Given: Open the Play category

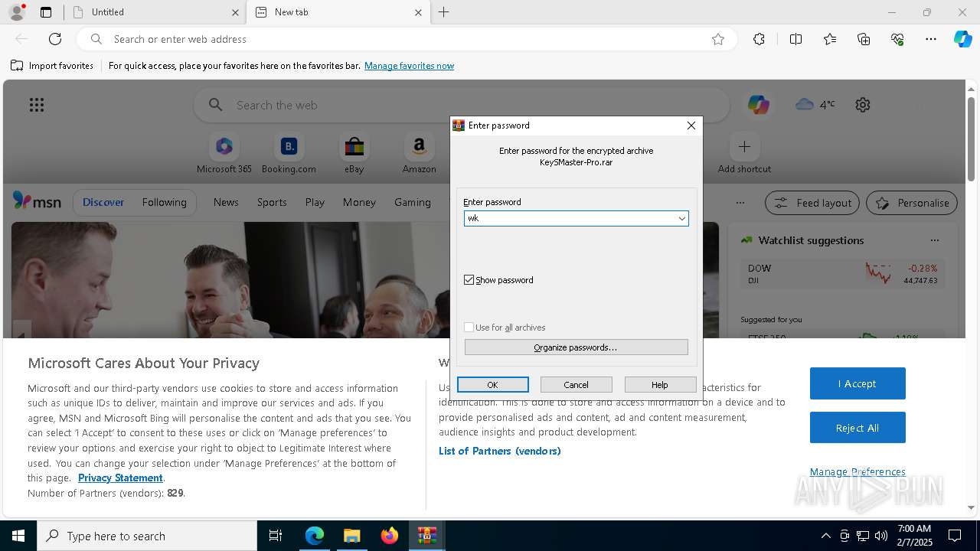Looking at the screenshot, I should 315,202.
